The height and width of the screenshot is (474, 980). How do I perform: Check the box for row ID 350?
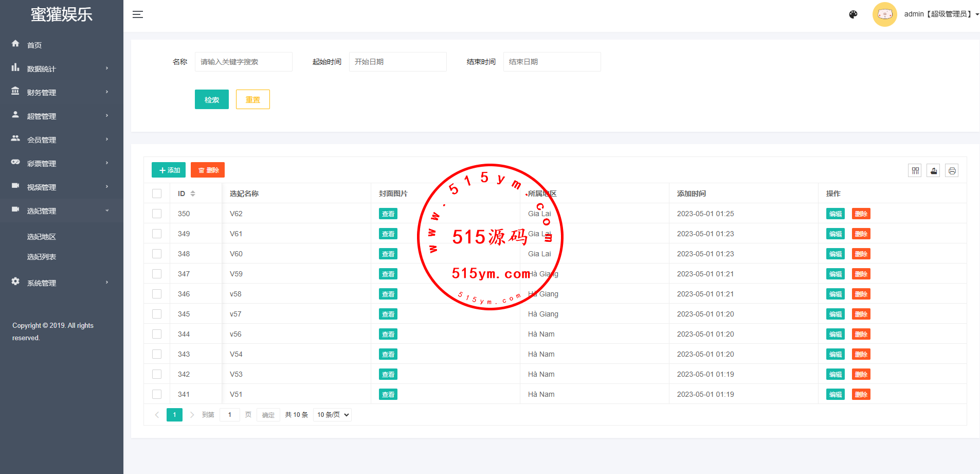(x=157, y=214)
